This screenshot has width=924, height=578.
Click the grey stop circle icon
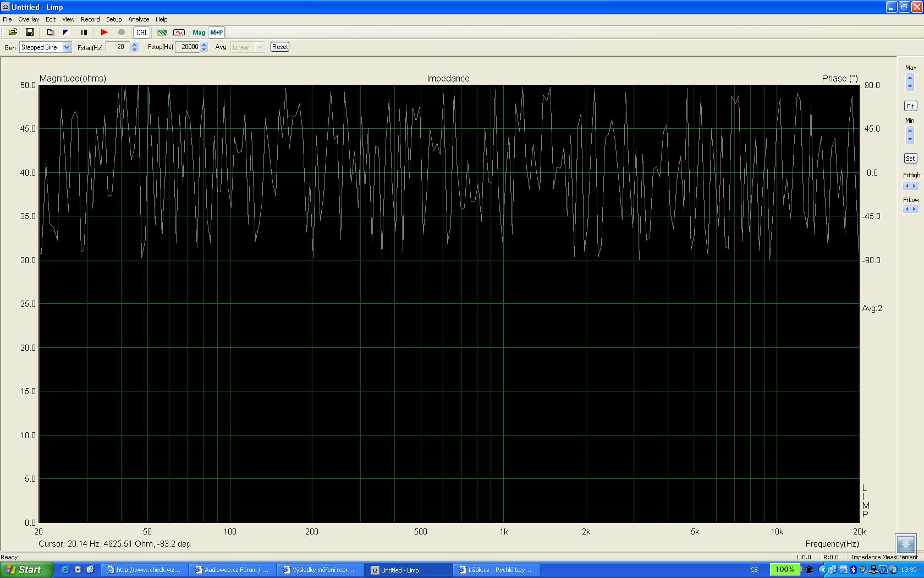[x=122, y=32]
